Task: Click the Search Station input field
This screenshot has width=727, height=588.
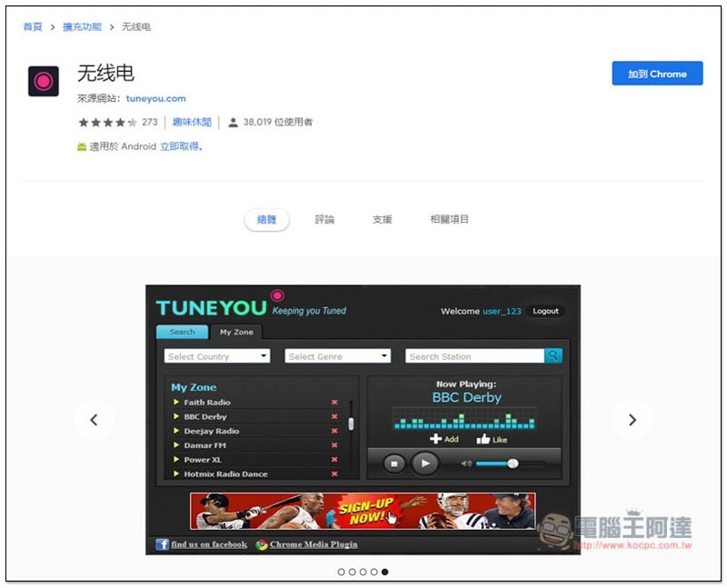Action: point(474,356)
